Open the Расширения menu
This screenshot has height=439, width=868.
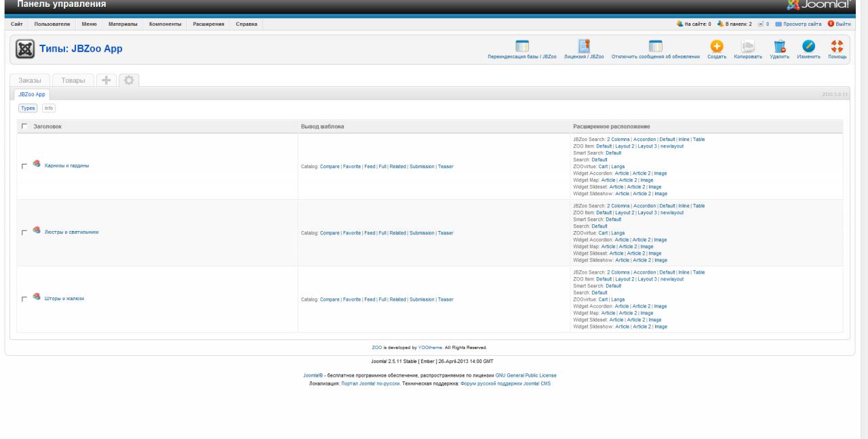click(x=209, y=24)
